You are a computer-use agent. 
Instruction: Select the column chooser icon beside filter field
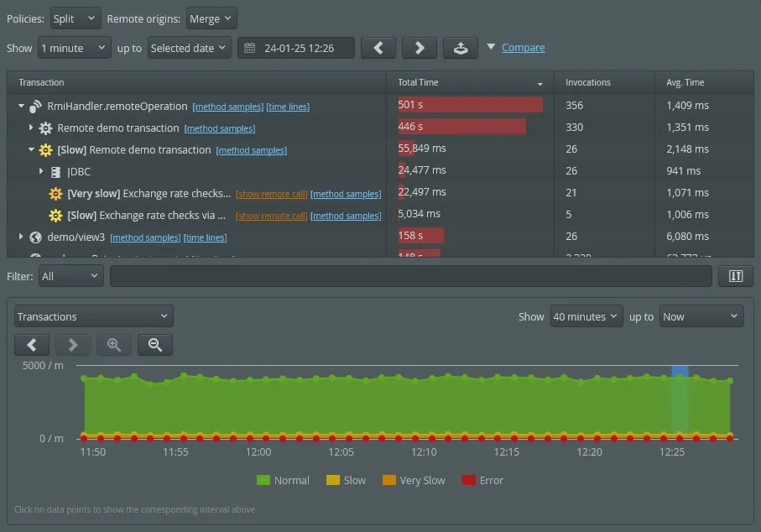pos(735,275)
